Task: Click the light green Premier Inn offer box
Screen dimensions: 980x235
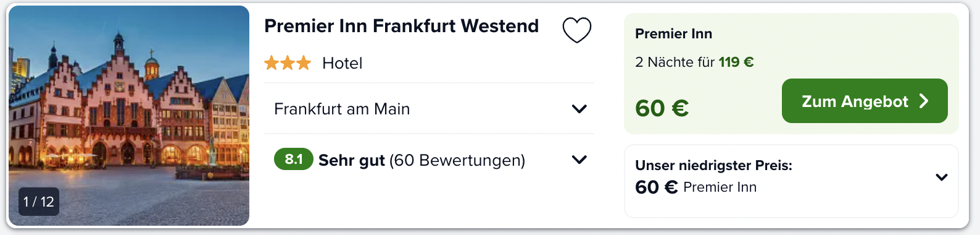Action: (x=792, y=74)
